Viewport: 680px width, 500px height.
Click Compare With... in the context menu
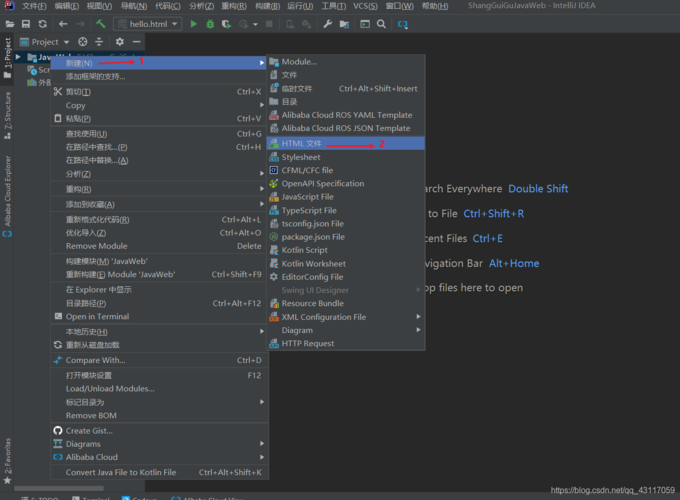[159, 360]
